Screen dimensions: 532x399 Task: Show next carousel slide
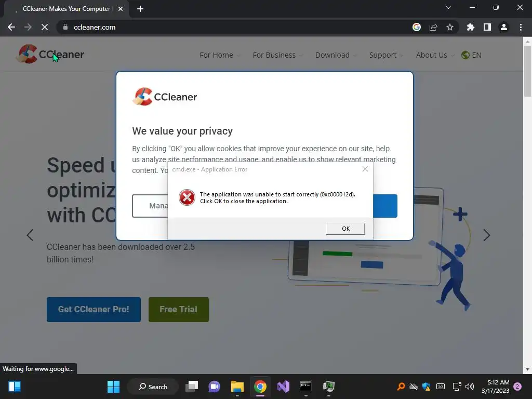click(x=486, y=235)
